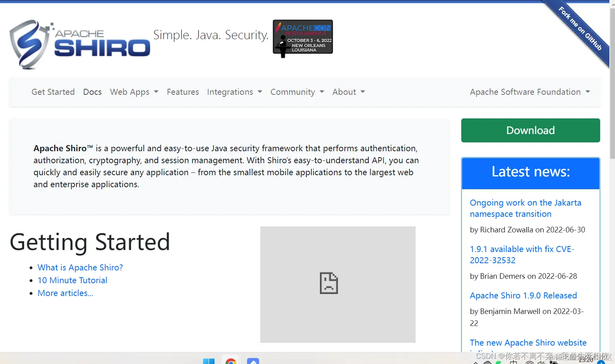615x364 pixels.
Task: Click the by Brian Demers on 2022-06-28 text
Action: [523, 276]
